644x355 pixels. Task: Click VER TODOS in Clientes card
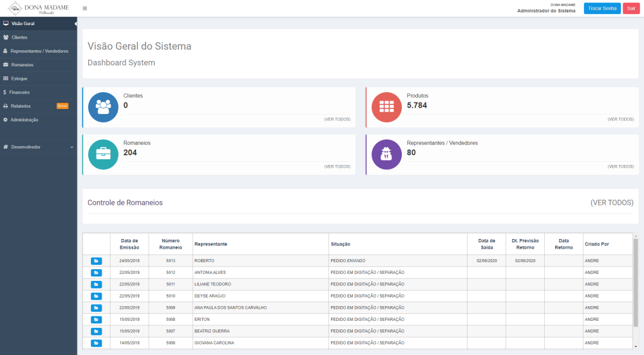pos(337,119)
